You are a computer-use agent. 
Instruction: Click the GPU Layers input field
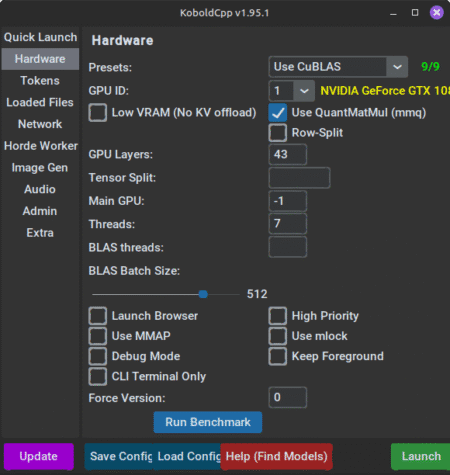(288, 154)
